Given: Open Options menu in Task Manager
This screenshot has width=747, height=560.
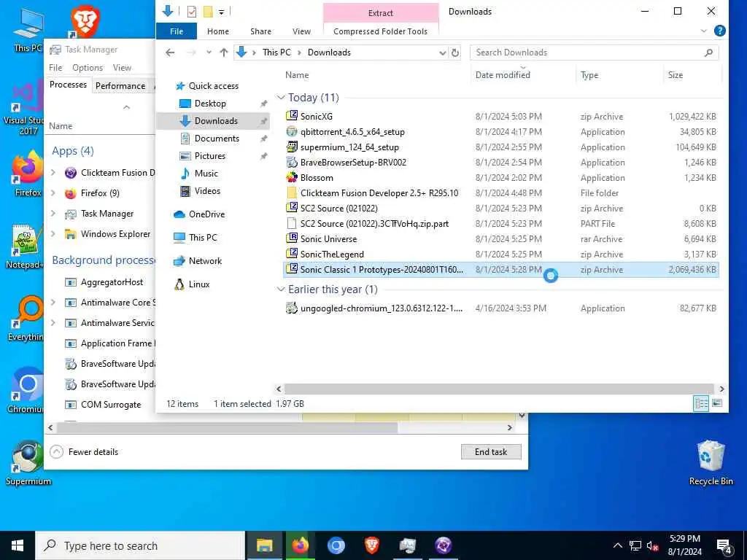Looking at the screenshot, I should click(88, 68).
